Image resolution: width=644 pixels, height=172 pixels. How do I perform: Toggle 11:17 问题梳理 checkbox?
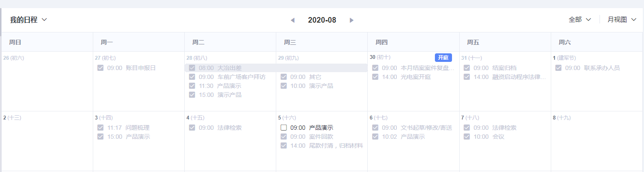(100, 128)
